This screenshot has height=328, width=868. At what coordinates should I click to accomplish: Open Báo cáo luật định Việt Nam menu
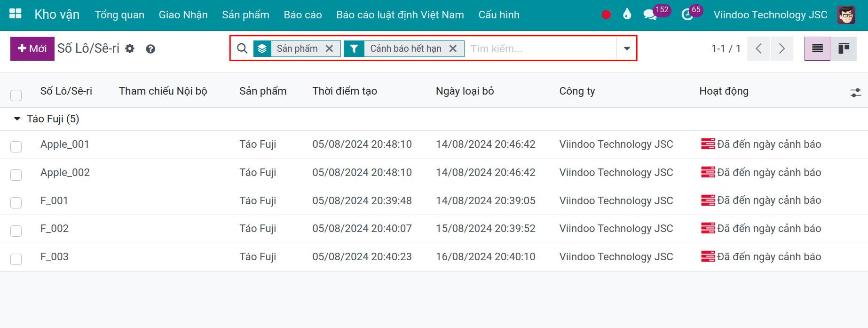click(400, 15)
